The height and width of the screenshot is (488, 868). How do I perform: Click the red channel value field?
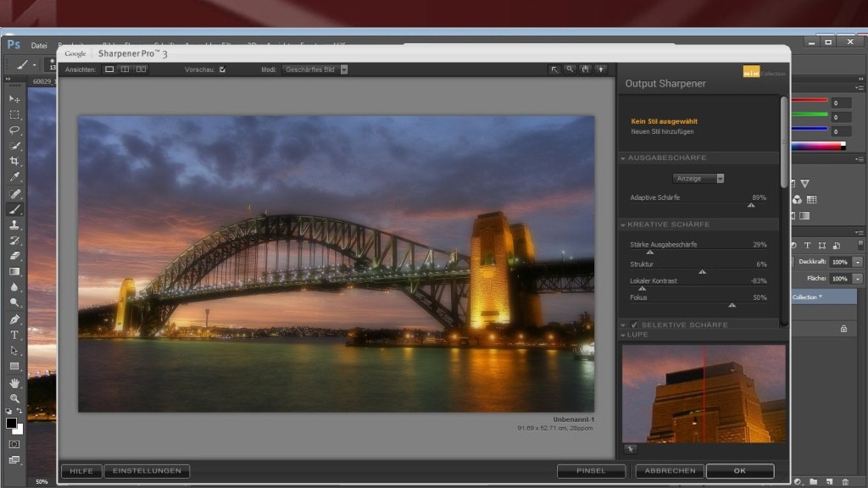pyautogui.click(x=840, y=103)
